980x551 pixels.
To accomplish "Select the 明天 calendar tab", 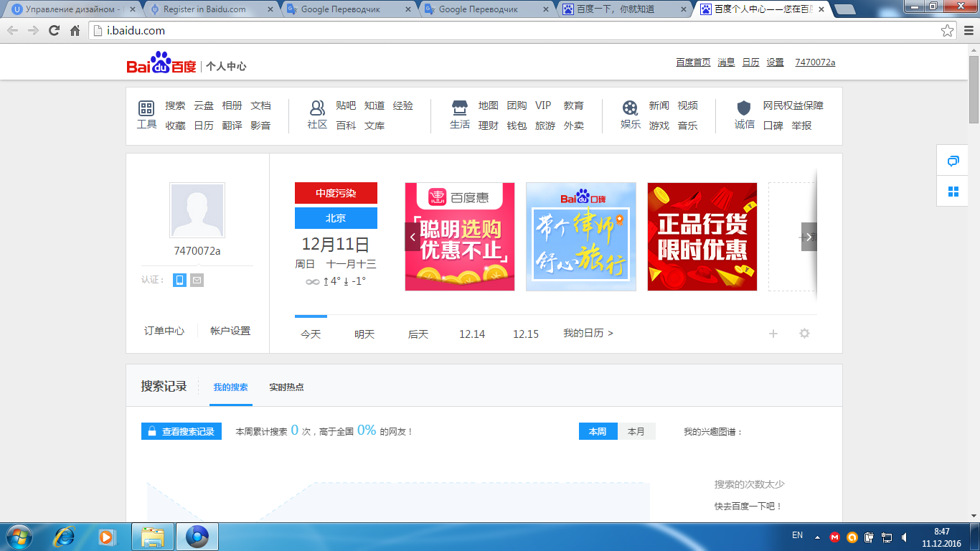I will tap(364, 334).
